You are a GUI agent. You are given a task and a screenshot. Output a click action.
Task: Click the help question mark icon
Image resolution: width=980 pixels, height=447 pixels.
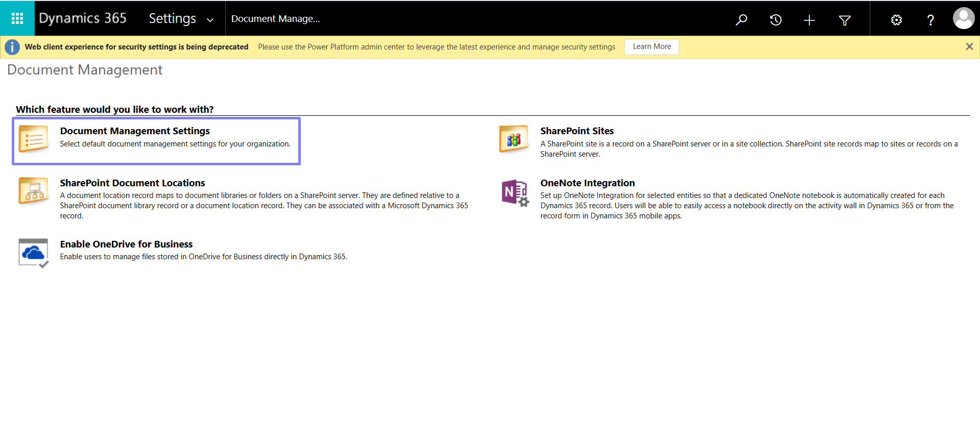(930, 19)
